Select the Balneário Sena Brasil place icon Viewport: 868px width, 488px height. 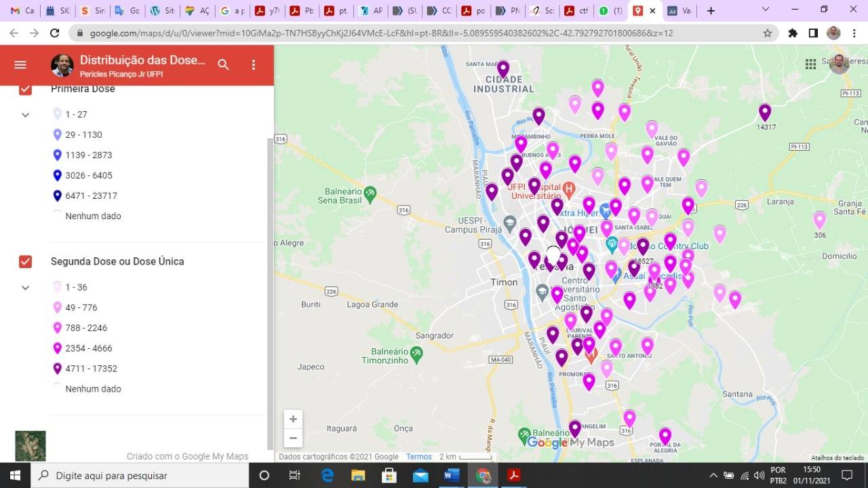370,194
